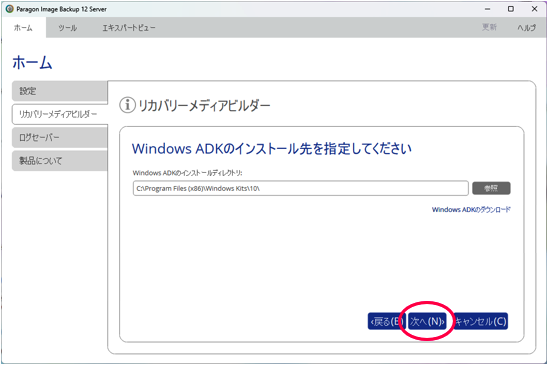Viewport: 550px width, 367px height.
Task: Click the 更新 menu item
Action: 489,27
